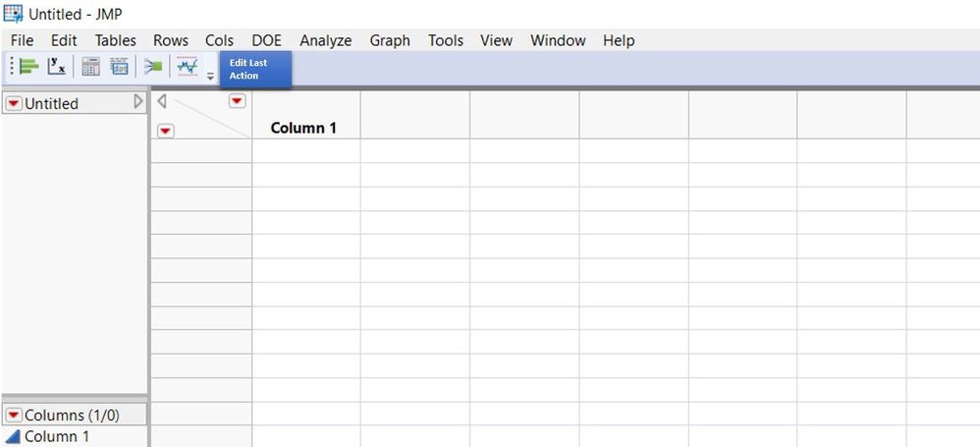Select Column 1 in the Columns panel list
This screenshot has height=447, width=980.
(57, 437)
